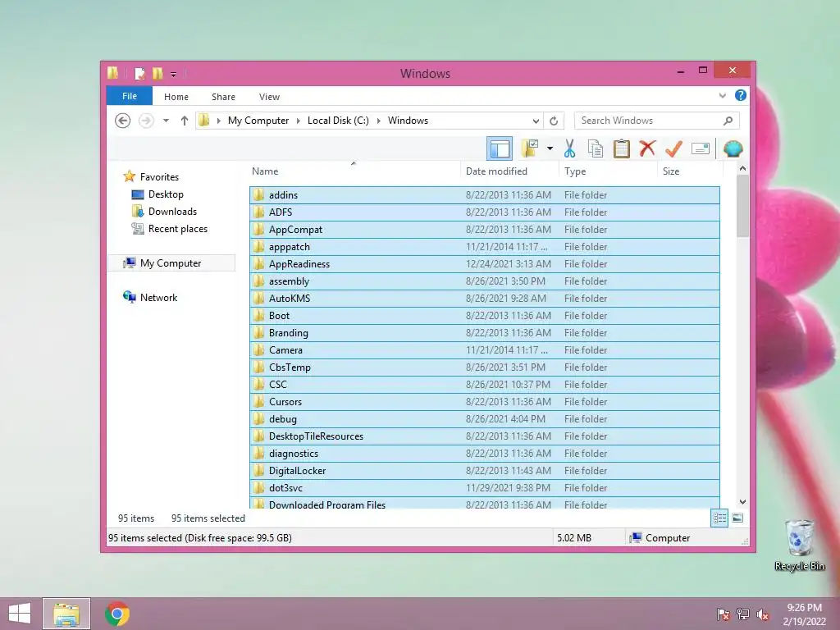Screen dimensions: 840x630
Task: Switch to the View ribbon tab
Action: click(x=269, y=97)
